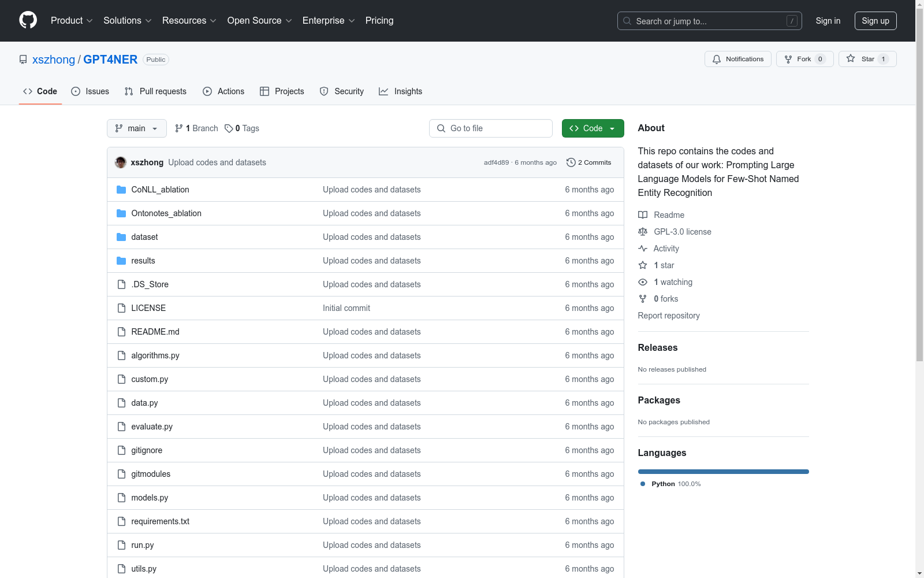Screen dimensions: 924x578
Task: Open the Code tab
Action: coord(40,91)
